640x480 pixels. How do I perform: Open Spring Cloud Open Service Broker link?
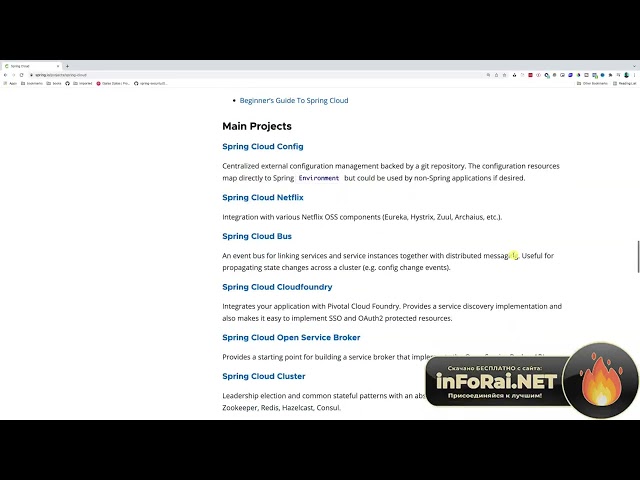click(291, 338)
